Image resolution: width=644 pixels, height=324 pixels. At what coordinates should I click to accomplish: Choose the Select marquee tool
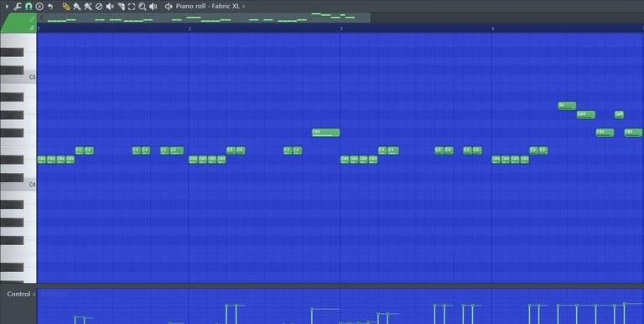[132, 6]
